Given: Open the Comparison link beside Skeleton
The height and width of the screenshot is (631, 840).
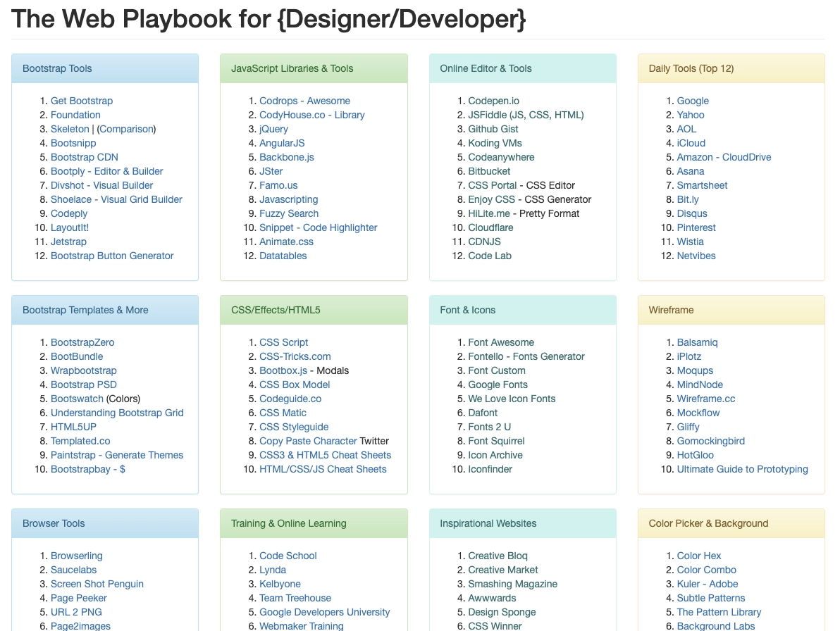Looking at the screenshot, I should click(x=126, y=129).
